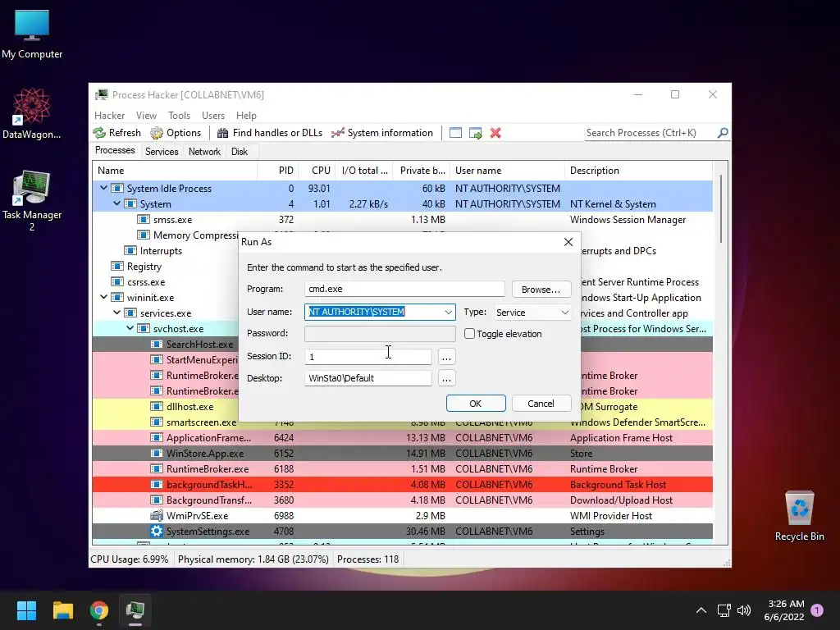Open Chrome from the taskbar
Screen dimensions: 840x630
point(99,610)
